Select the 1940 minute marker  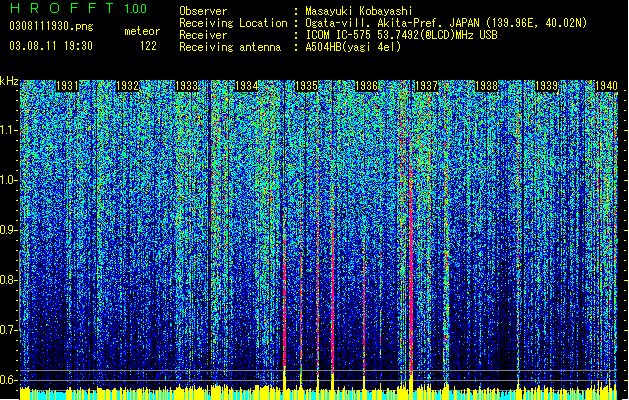pyautogui.click(x=606, y=86)
